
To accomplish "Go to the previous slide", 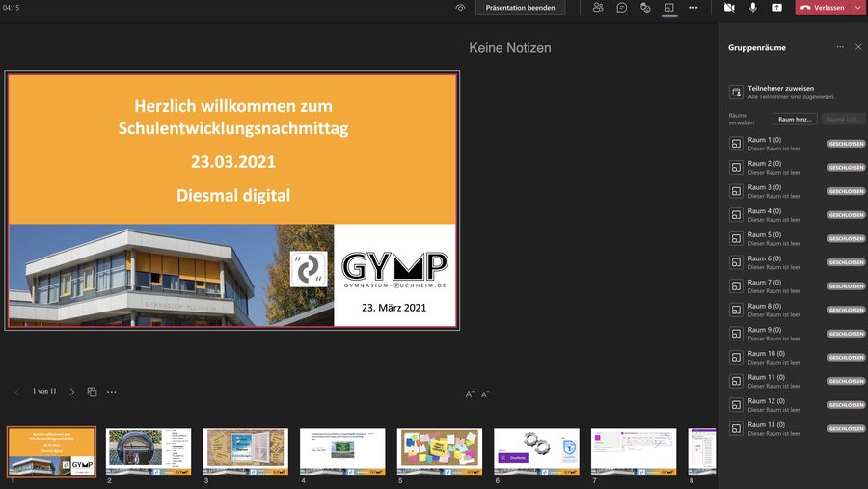I will tap(17, 392).
